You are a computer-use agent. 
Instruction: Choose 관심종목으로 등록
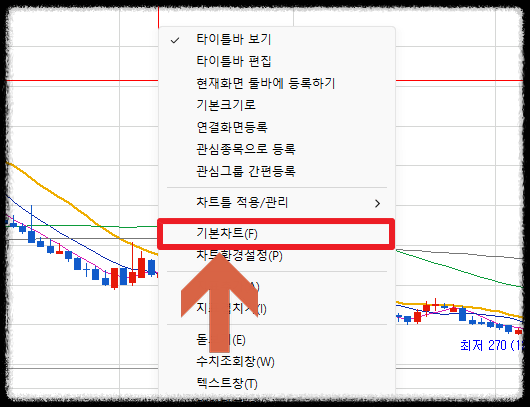click(276, 149)
